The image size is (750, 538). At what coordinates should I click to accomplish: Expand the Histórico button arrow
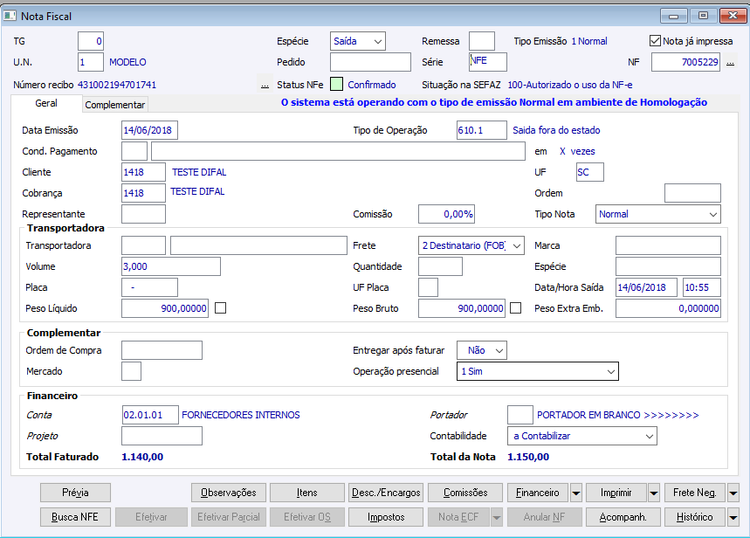tap(733, 517)
